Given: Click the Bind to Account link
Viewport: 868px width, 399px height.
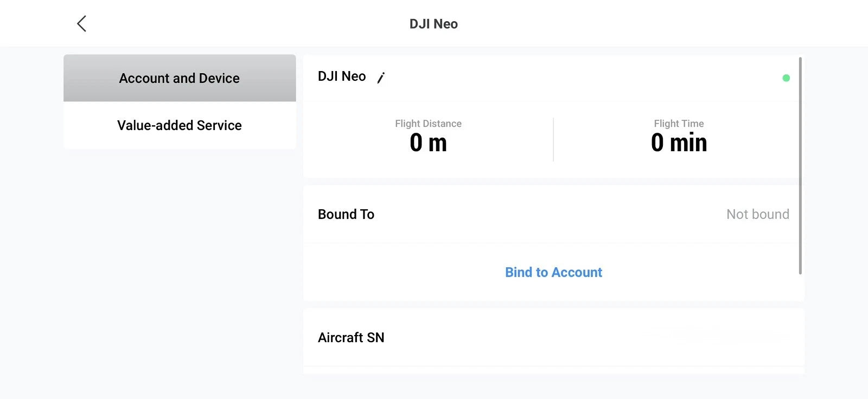Looking at the screenshot, I should point(553,272).
